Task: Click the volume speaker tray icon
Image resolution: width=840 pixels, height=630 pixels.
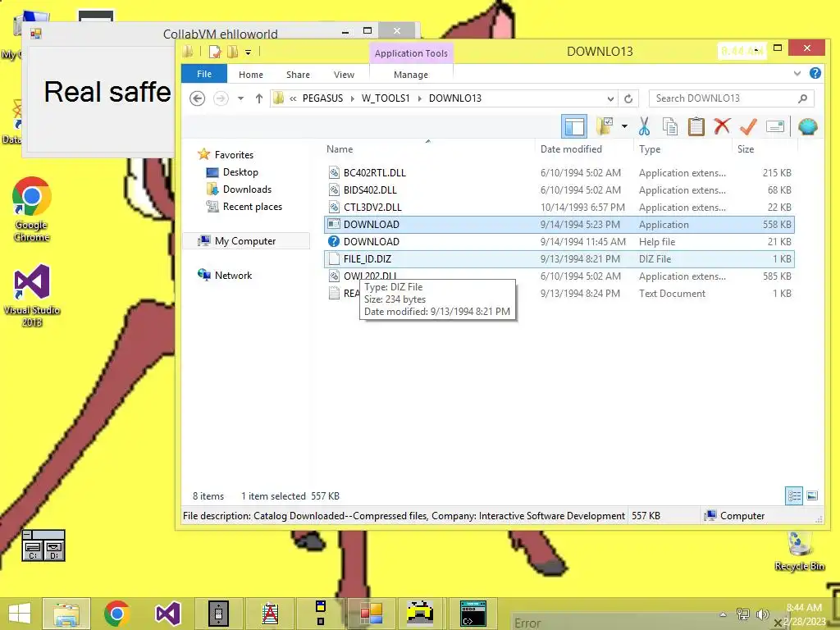Action: point(762,614)
